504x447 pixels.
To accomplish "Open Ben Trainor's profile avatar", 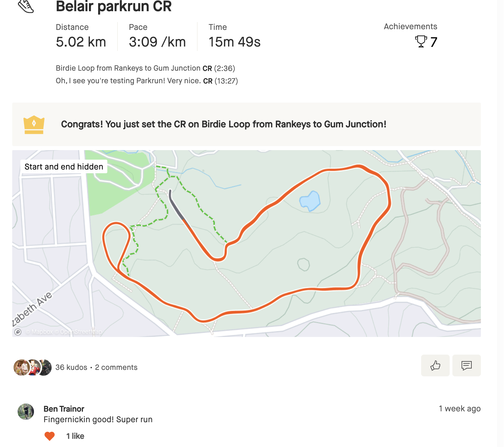I will (x=25, y=411).
